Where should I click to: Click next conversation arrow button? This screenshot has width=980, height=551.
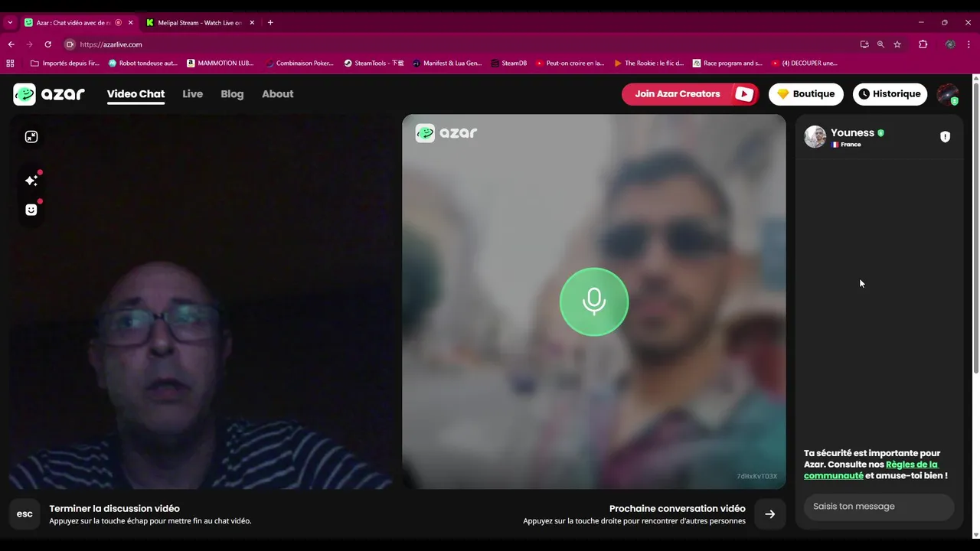[770, 514]
